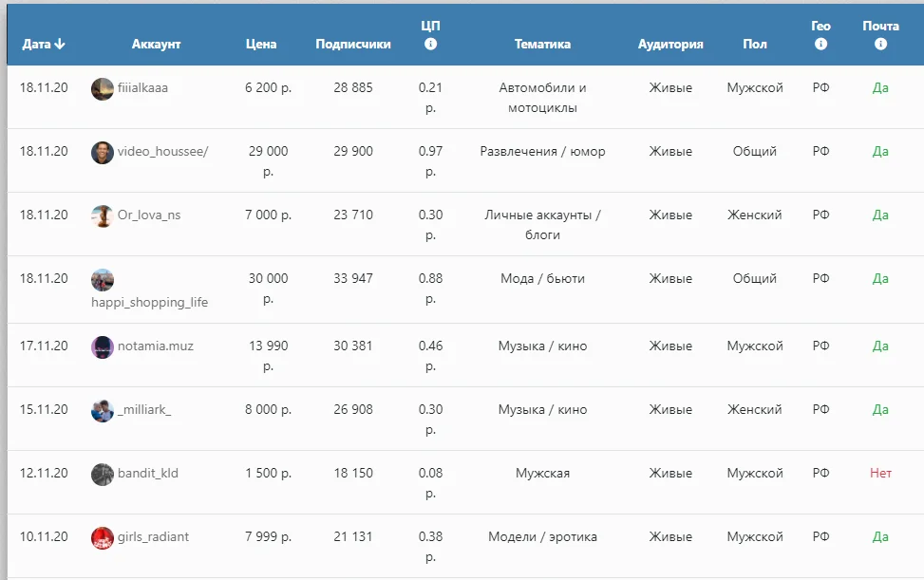
Task: Click the video_houssee/ profile avatar
Action: [x=103, y=152]
